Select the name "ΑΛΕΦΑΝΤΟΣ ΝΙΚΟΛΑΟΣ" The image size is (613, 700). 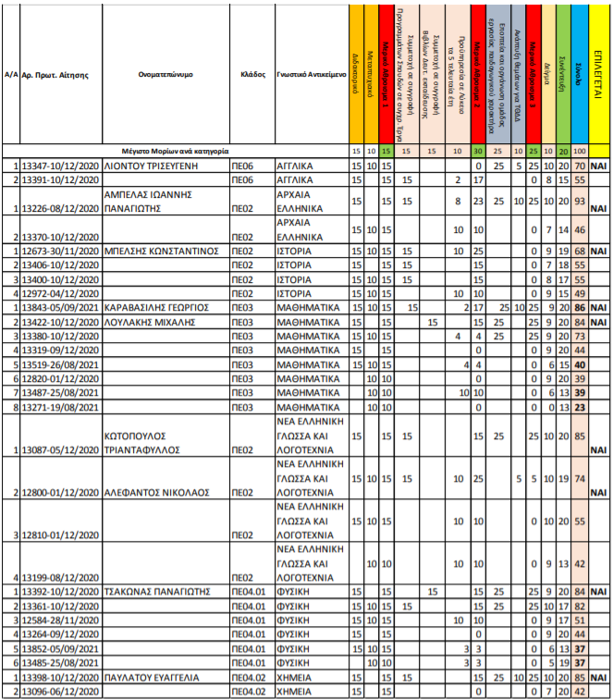(156, 493)
